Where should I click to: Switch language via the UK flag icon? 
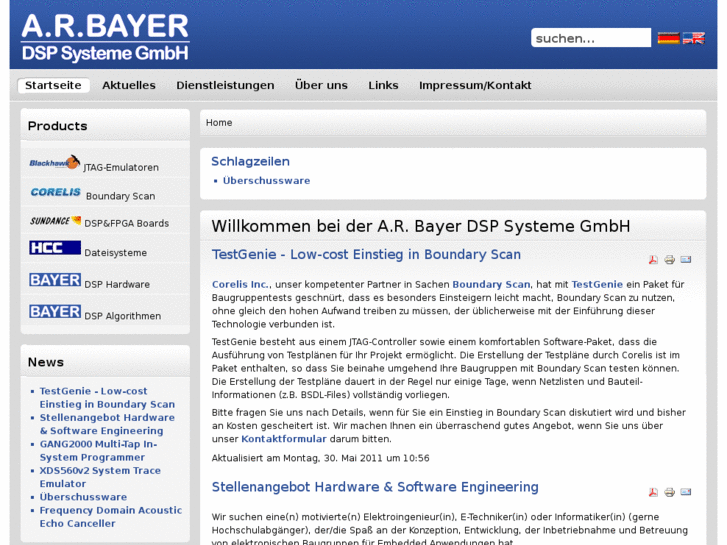pyautogui.click(x=694, y=38)
